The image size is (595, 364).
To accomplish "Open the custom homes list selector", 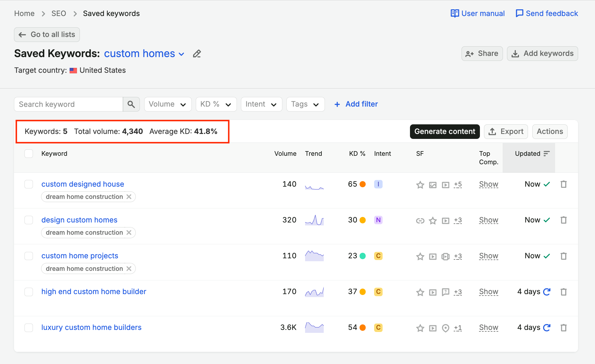I will point(144,54).
